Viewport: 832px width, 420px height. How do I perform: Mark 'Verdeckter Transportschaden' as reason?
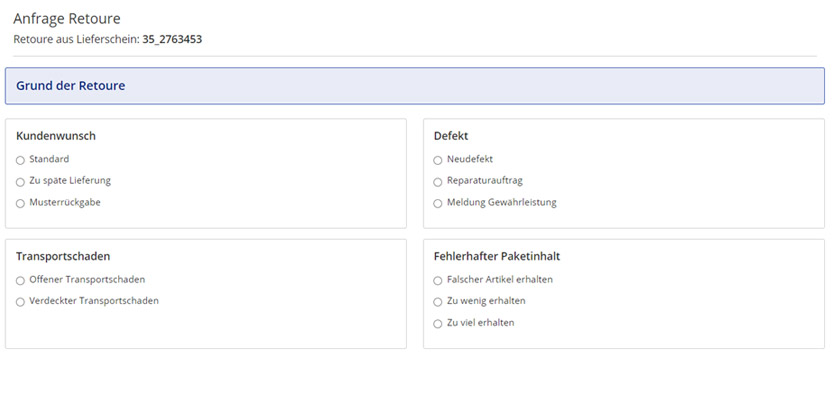tap(20, 302)
